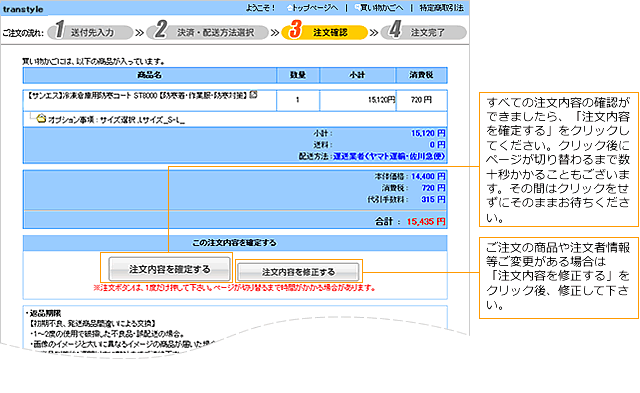
Task: Click the 720 円 tax cell in product row
Action: [x=421, y=100]
